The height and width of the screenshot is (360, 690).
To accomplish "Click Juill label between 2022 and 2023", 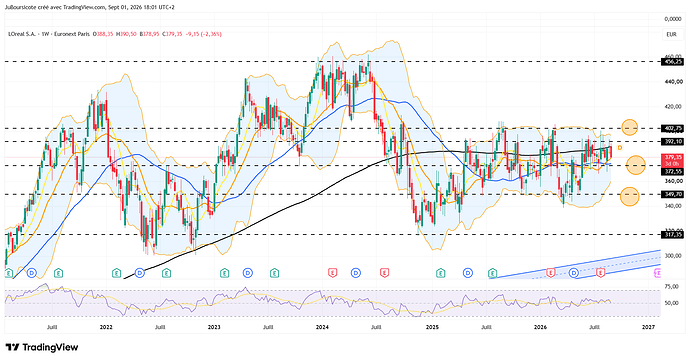I will (x=160, y=327).
